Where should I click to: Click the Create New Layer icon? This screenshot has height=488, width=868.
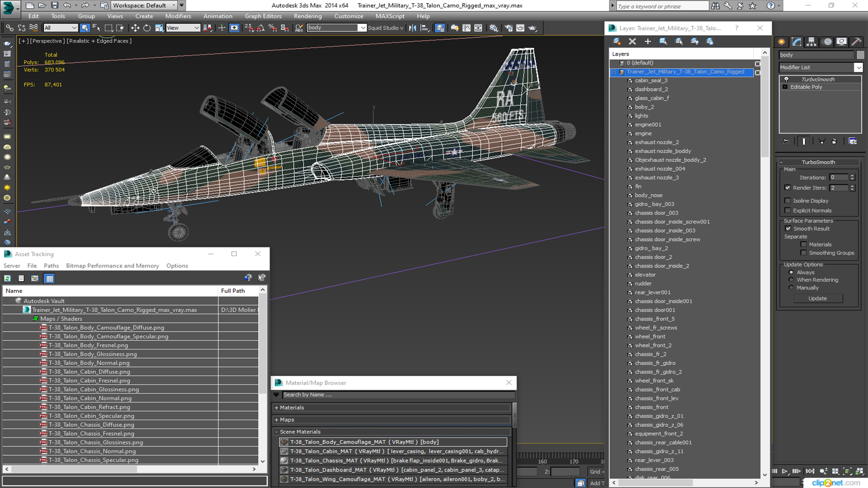point(617,42)
